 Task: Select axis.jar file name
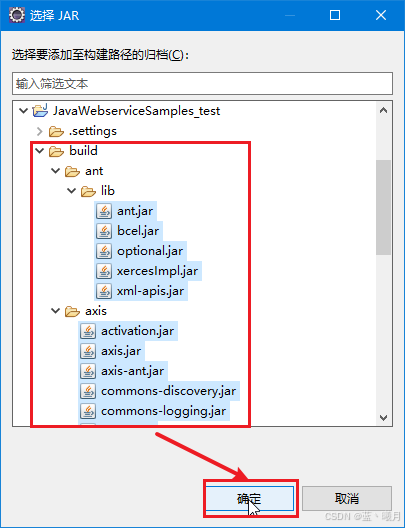[121, 352]
